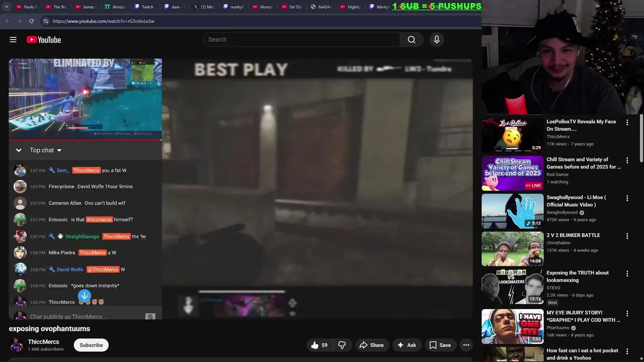Open the ThiccMercs channel avatar
Viewport: 644px width, 362px height.
[x=17, y=345]
